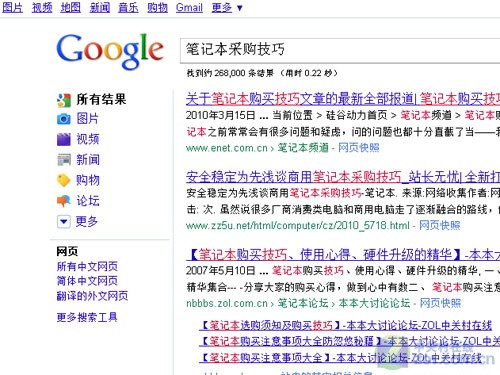Click the search box containing 笔记本采购技巧
500x375 pixels.
click(340, 50)
